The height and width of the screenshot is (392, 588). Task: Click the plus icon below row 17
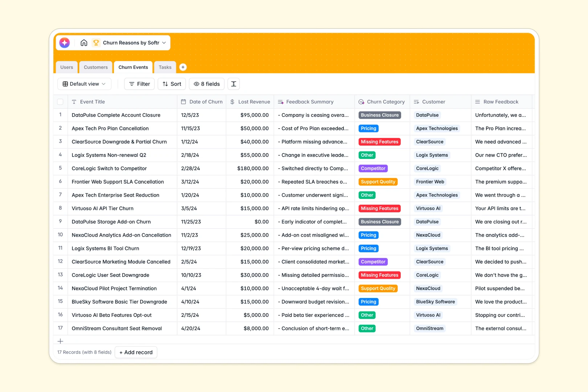pyautogui.click(x=60, y=341)
